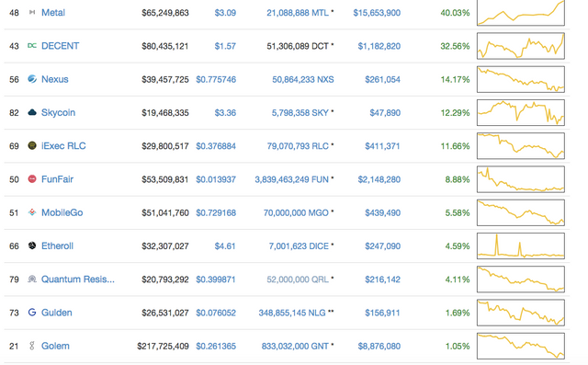Open the MobileGo name link
588x365 pixels.
coord(62,212)
